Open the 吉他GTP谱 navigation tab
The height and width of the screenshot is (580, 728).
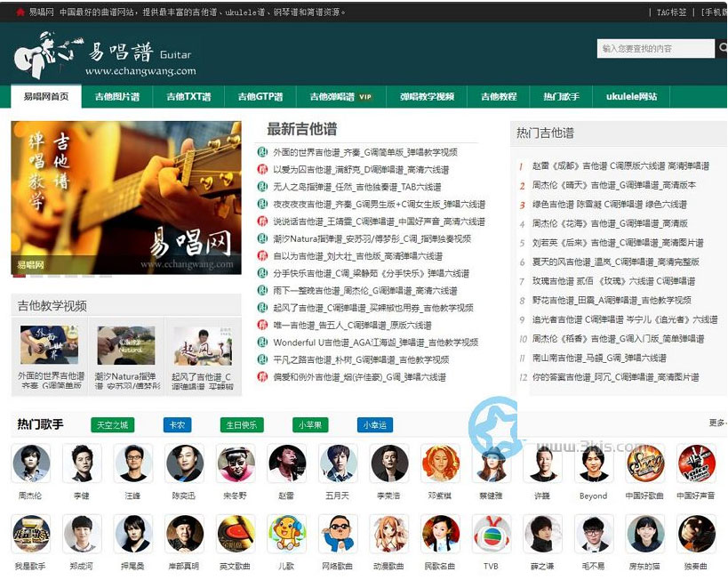pos(260,97)
